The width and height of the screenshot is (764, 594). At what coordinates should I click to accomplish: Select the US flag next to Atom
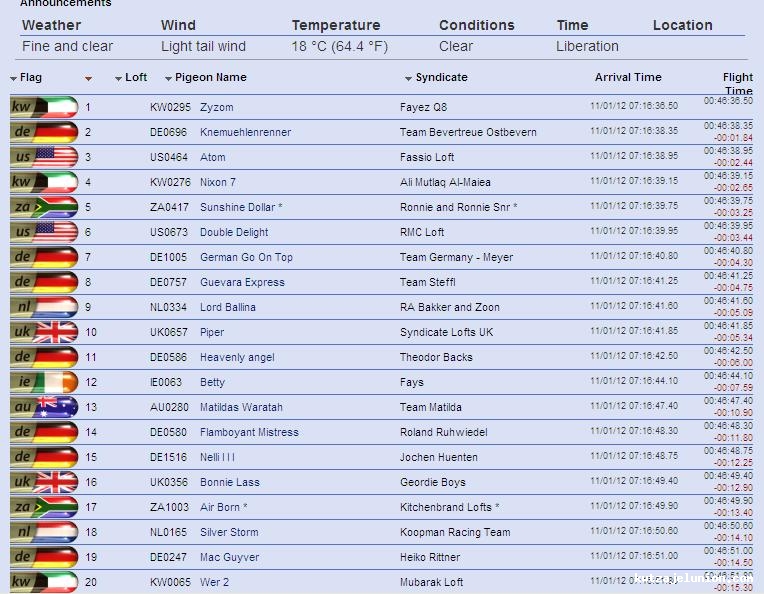click(44, 157)
